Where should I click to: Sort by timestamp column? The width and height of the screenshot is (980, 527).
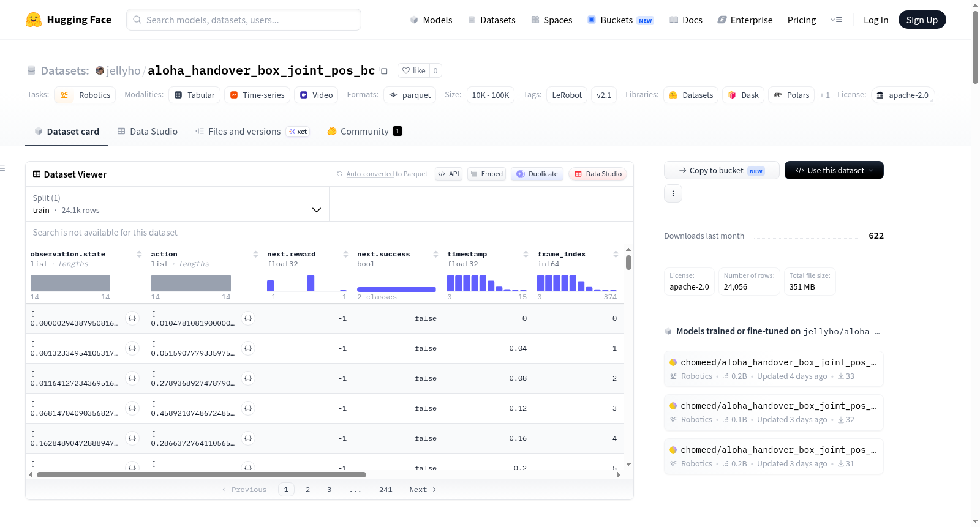tap(526, 254)
